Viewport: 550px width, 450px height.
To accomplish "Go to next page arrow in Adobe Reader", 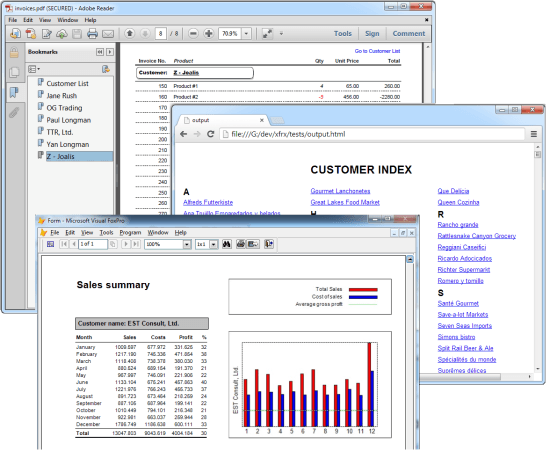I will click(145, 33).
